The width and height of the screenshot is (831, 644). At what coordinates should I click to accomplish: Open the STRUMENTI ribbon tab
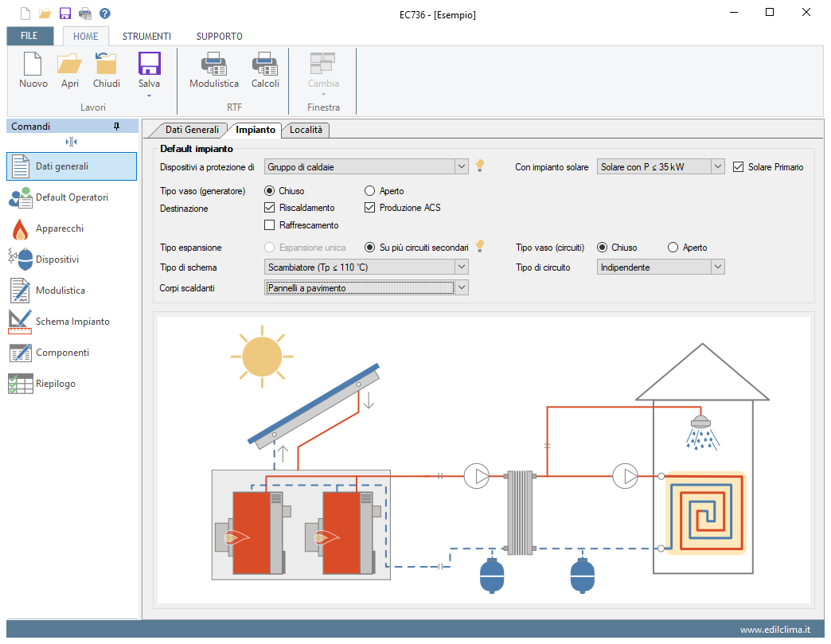click(146, 37)
